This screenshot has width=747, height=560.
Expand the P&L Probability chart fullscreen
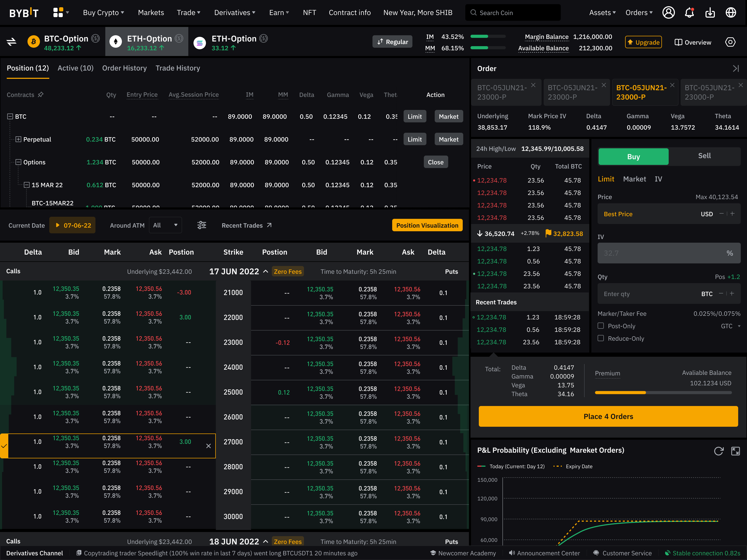[x=735, y=451]
